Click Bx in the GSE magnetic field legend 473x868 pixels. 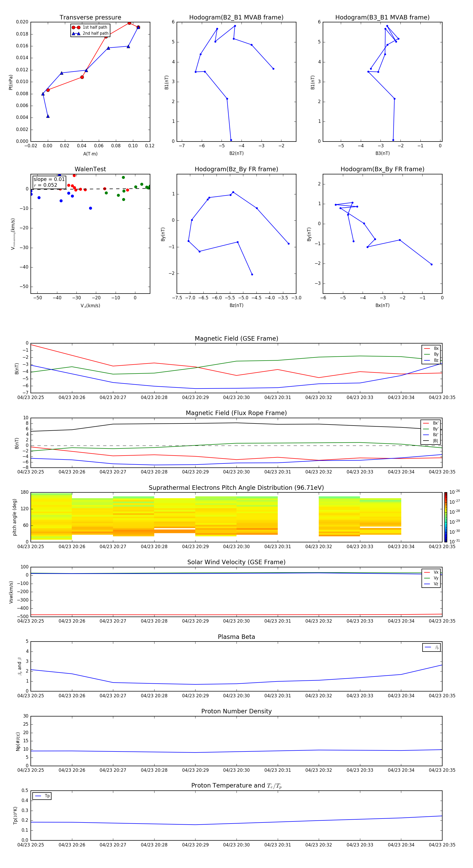coord(431,349)
